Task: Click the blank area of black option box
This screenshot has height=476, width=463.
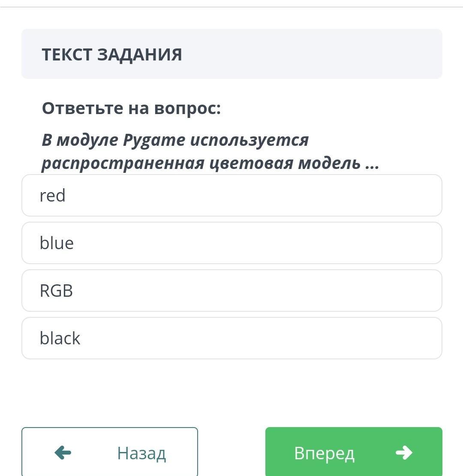Action: 300,338
